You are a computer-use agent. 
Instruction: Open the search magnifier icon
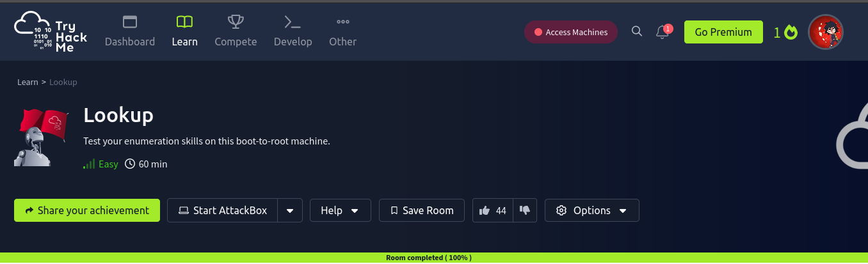(x=636, y=31)
